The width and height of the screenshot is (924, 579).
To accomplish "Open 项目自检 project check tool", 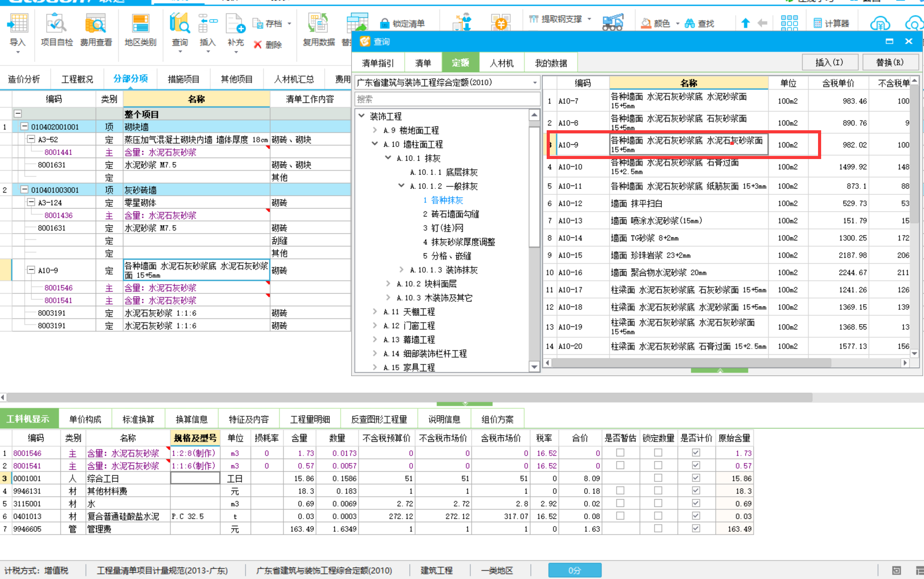I will point(57,30).
